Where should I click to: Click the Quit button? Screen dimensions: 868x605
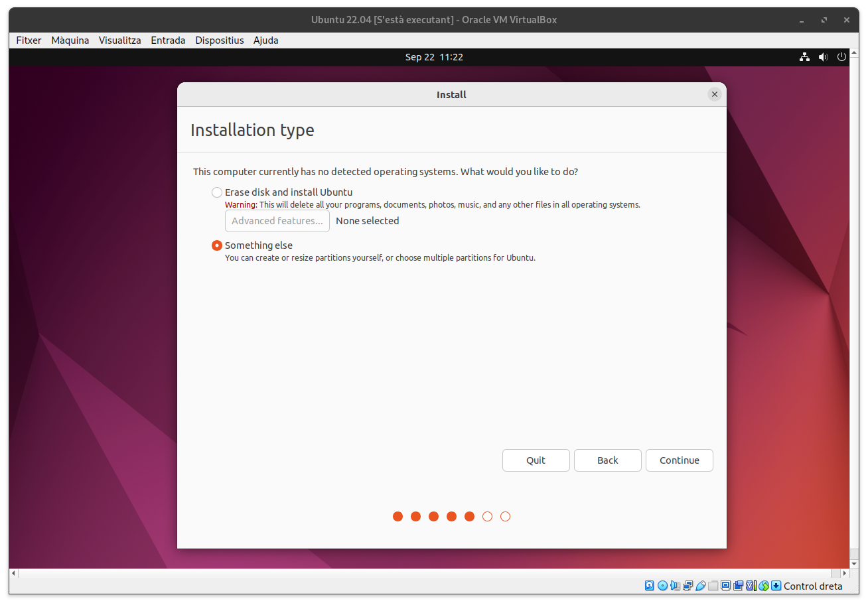(x=536, y=460)
